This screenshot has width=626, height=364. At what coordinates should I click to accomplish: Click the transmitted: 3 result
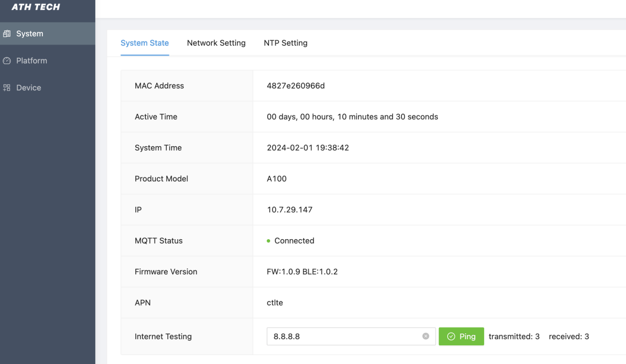(514, 337)
